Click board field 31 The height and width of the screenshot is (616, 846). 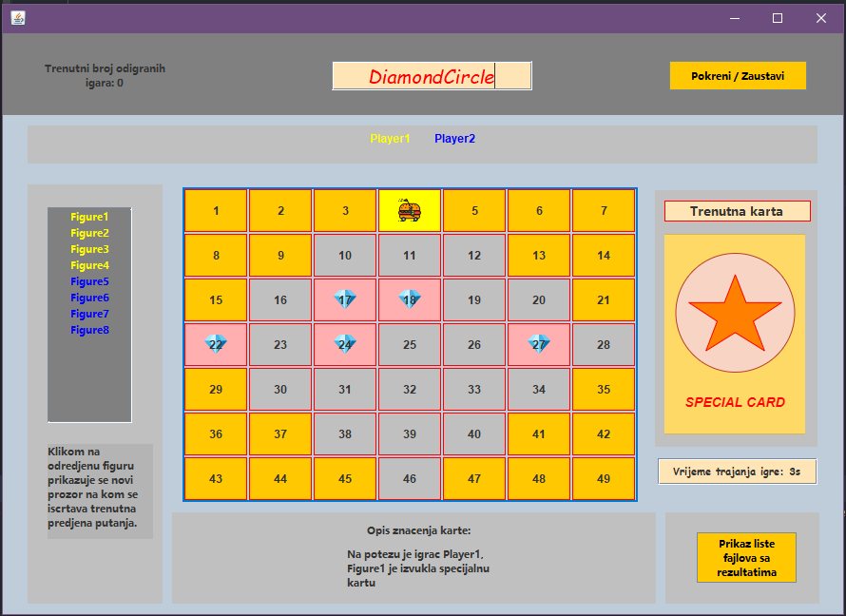pos(345,390)
